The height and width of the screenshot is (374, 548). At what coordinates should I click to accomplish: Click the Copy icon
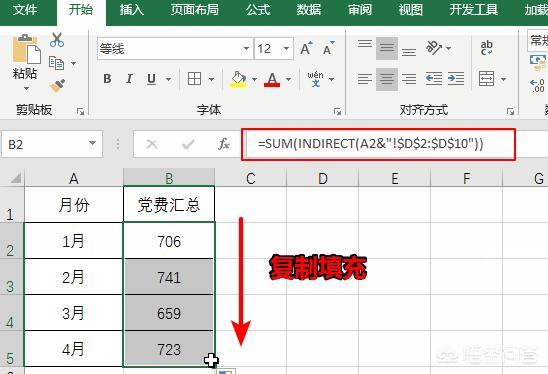pos(56,63)
